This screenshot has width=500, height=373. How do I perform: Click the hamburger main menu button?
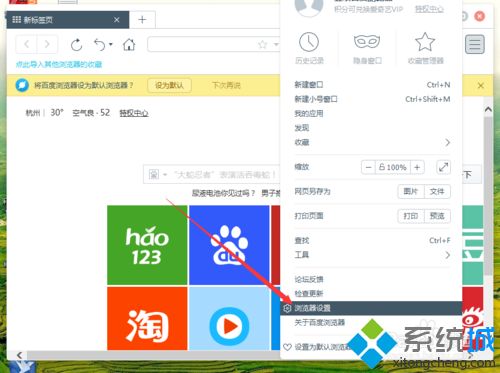(x=475, y=44)
